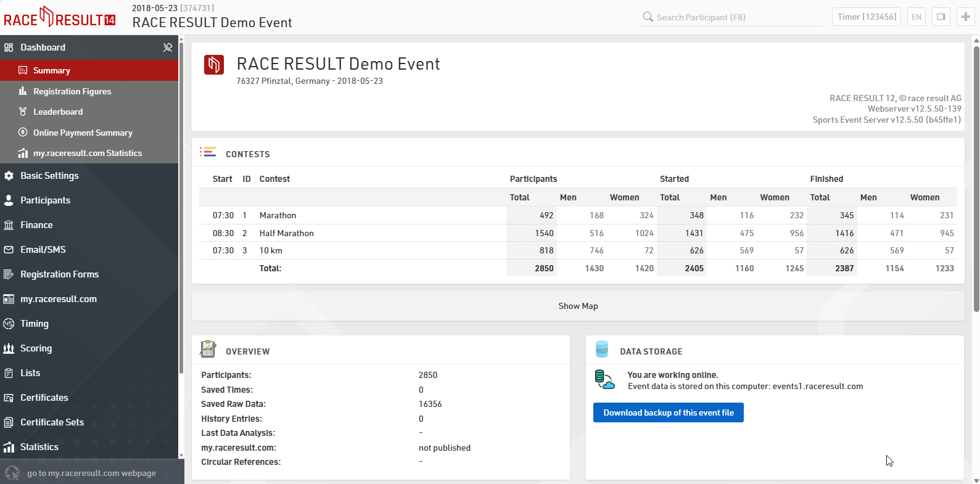Switch language with the EN button

(x=916, y=17)
